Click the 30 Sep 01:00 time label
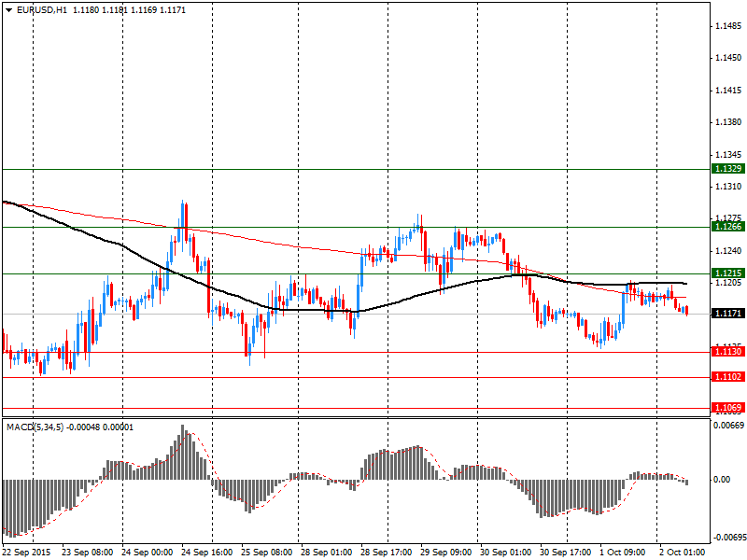The height and width of the screenshot is (560, 747). click(505, 553)
